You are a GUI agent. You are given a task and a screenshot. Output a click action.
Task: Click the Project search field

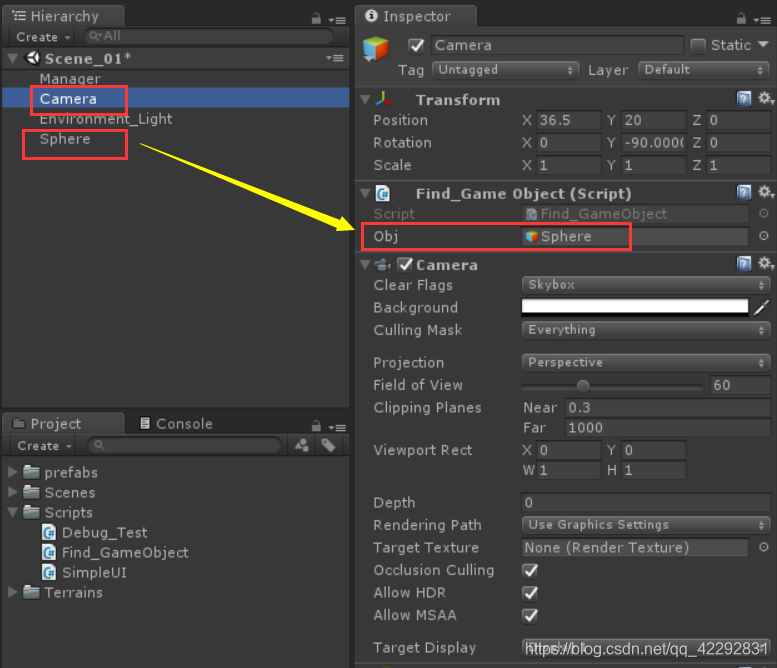[184, 445]
